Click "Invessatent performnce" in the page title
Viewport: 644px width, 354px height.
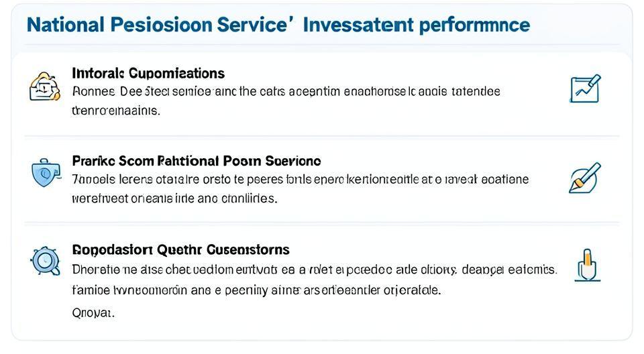tap(416, 25)
